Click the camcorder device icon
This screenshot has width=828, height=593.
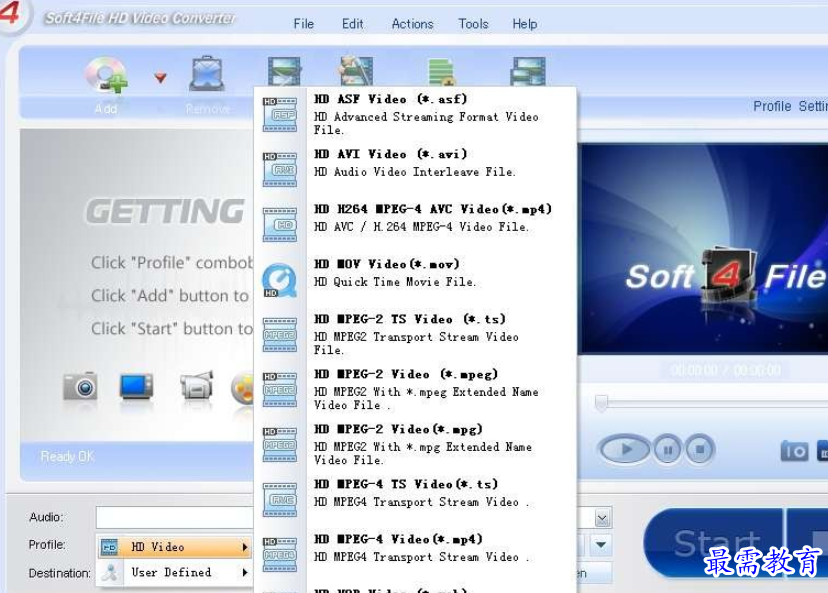(x=196, y=385)
